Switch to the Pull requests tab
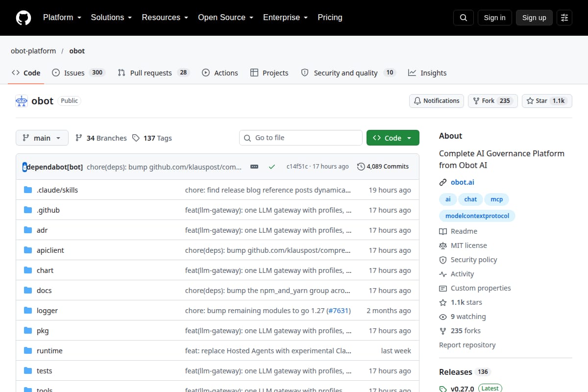The image size is (588, 392). tap(153, 73)
